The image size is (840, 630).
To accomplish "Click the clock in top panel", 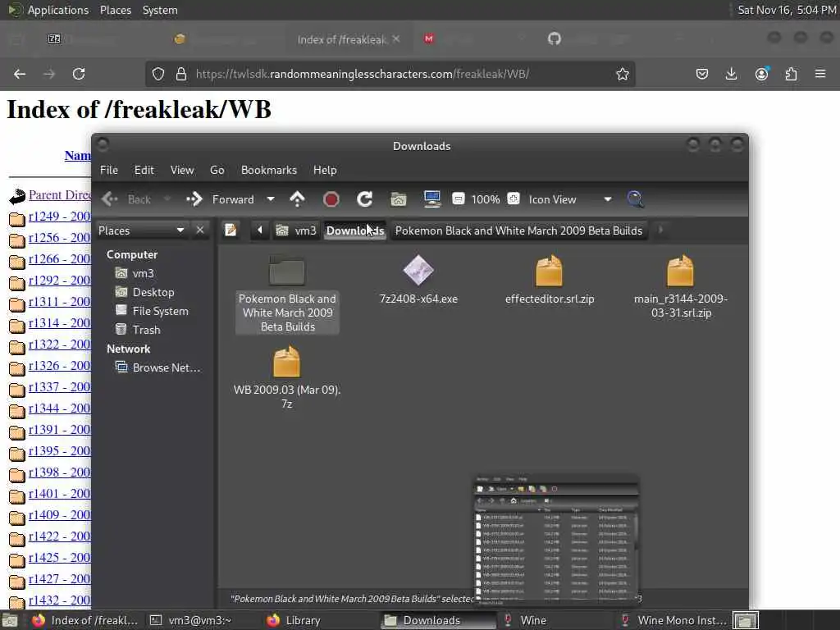I will coord(787,10).
